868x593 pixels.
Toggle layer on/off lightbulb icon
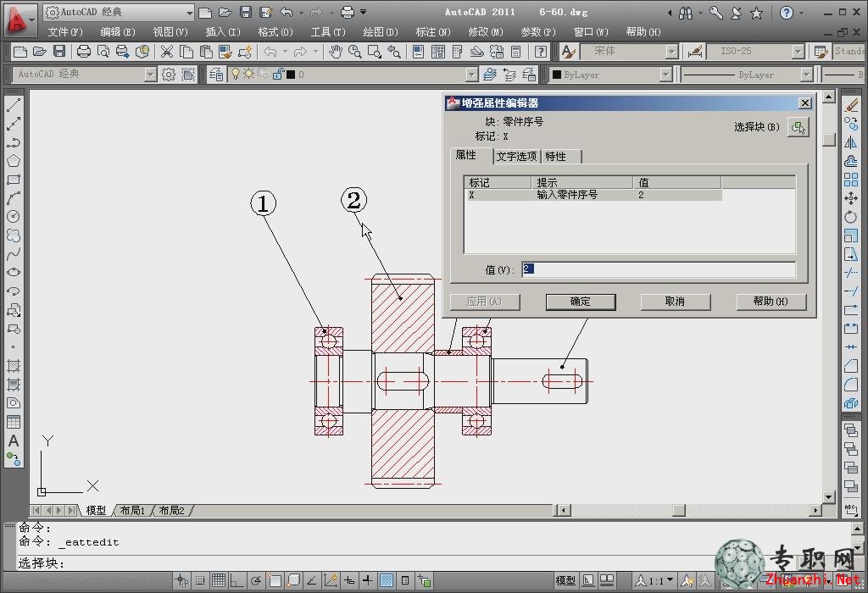tap(236, 75)
